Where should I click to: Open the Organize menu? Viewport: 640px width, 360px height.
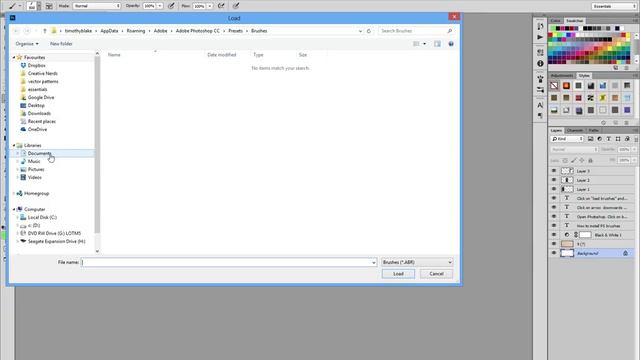click(x=27, y=44)
